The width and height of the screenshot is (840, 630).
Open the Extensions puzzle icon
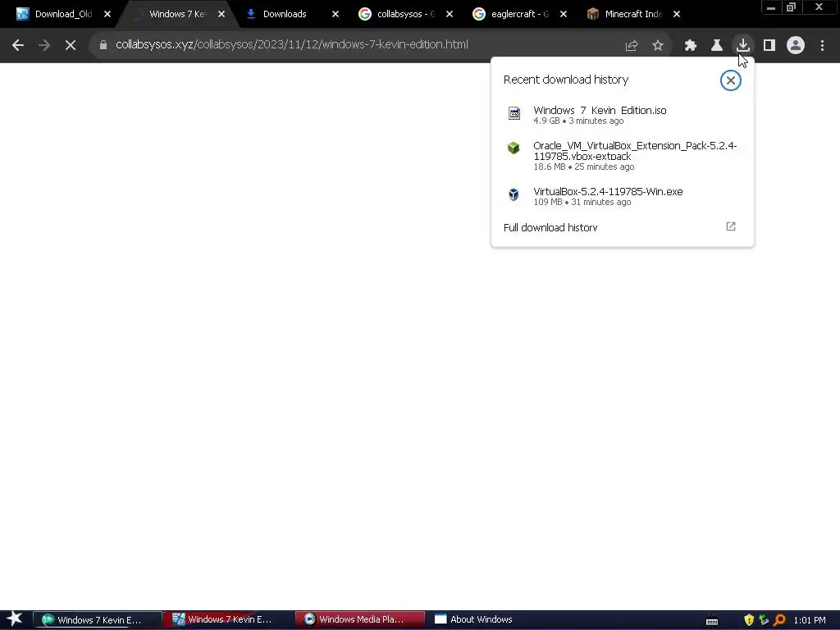coord(691,46)
